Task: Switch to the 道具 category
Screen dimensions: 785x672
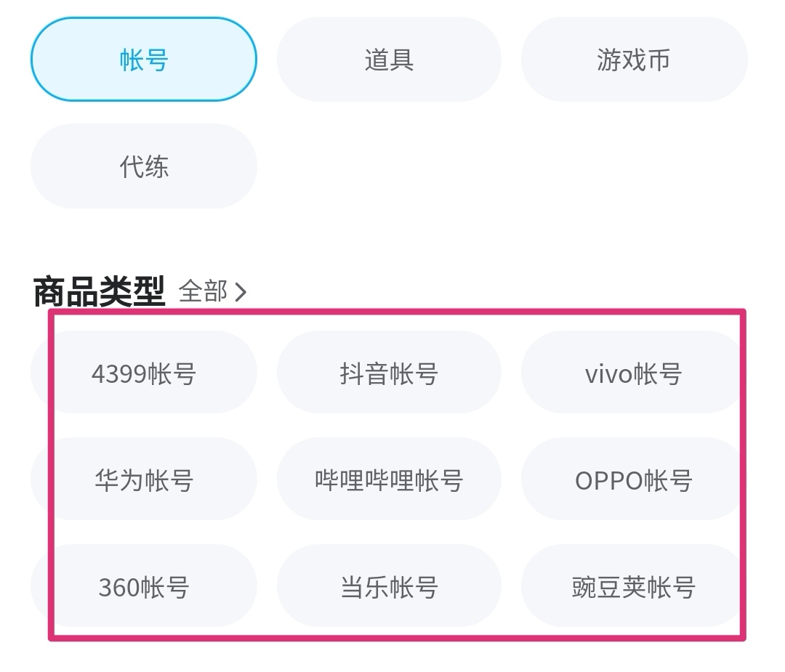Action: pos(389,60)
